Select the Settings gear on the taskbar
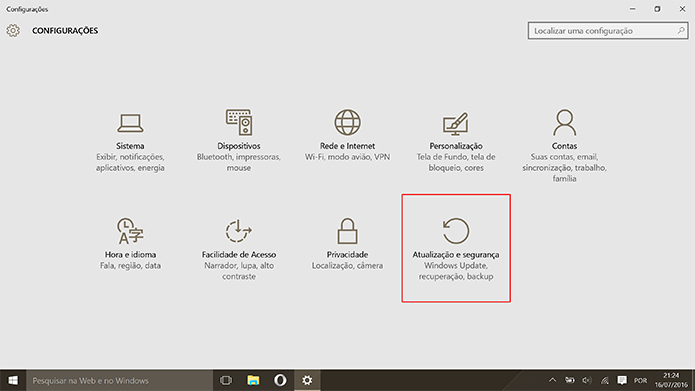695x391 pixels. pos(307,380)
